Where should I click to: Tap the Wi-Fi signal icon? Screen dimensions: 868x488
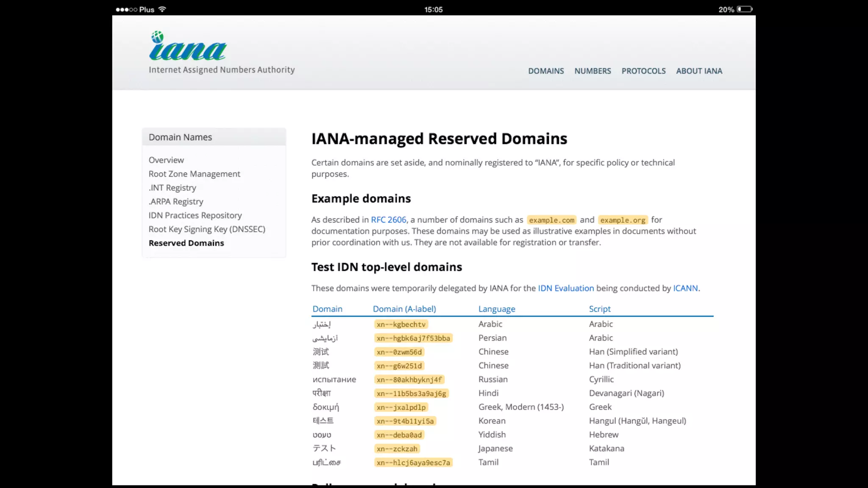pyautogui.click(x=162, y=9)
